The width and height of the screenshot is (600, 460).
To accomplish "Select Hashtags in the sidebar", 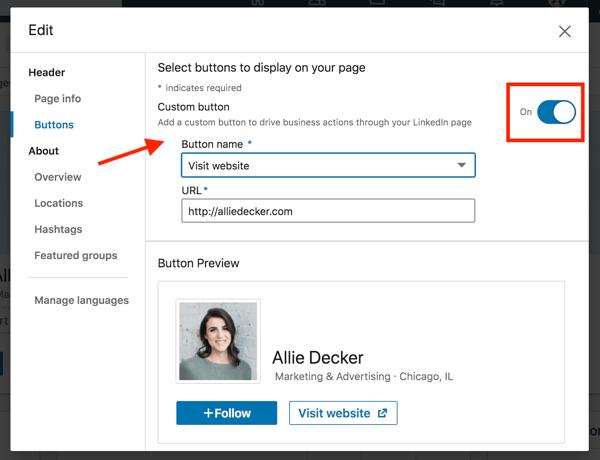I will coord(58,229).
